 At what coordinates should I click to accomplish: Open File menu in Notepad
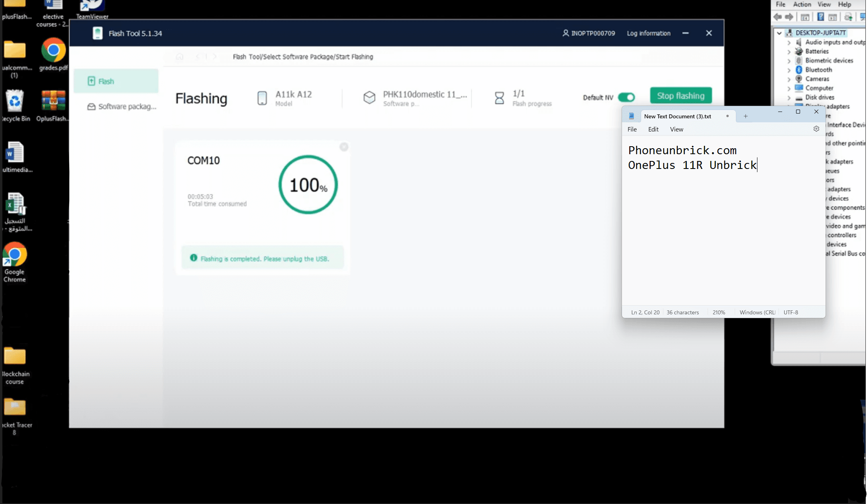click(x=632, y=129)
